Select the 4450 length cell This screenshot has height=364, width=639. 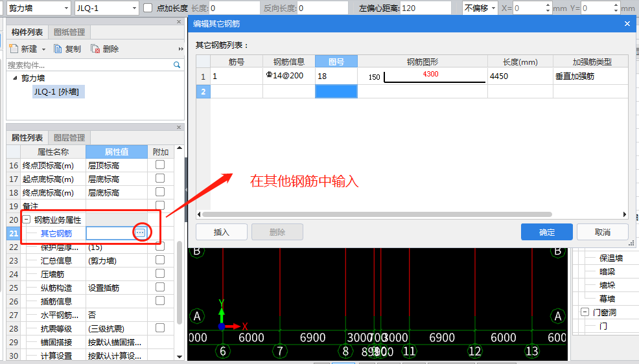(520, 76)
